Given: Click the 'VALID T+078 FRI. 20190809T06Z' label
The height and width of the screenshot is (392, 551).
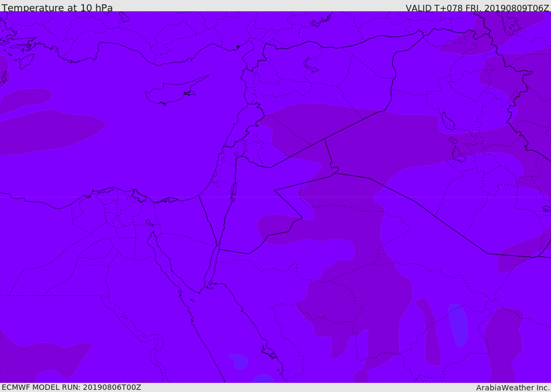Looking at the screenshot, I should (x=477, y=8).
